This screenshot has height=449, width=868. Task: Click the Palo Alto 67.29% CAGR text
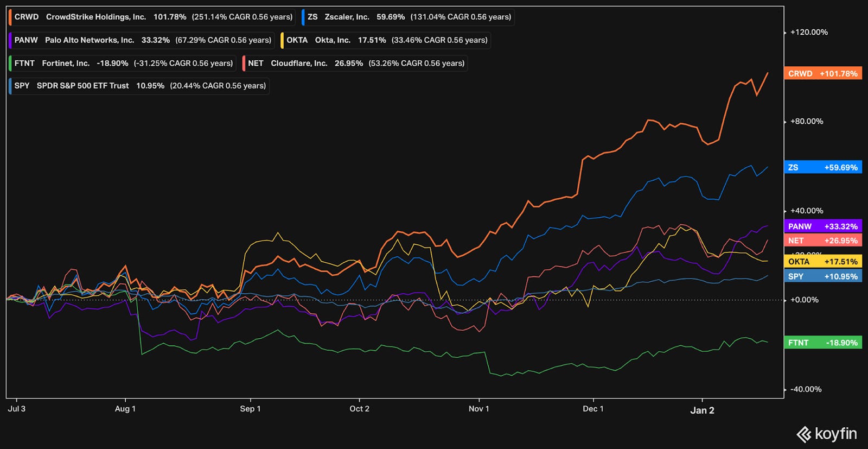223,40
